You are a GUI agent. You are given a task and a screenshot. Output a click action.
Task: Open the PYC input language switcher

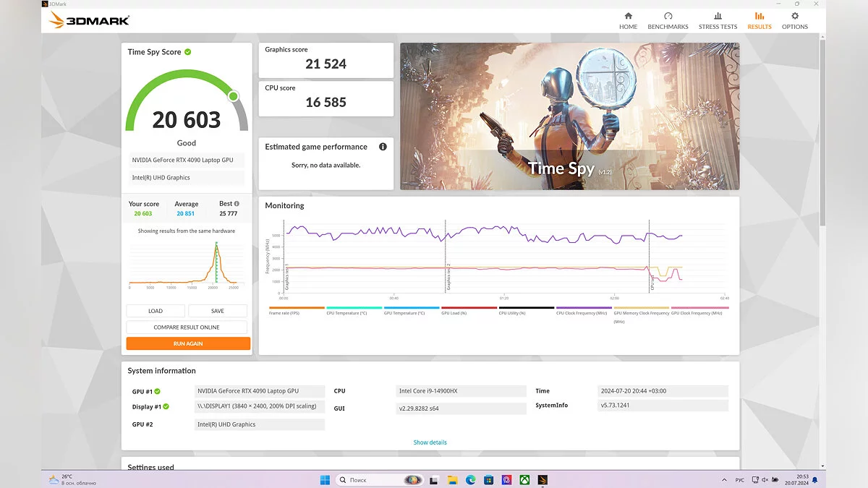[x=741, y=480]
